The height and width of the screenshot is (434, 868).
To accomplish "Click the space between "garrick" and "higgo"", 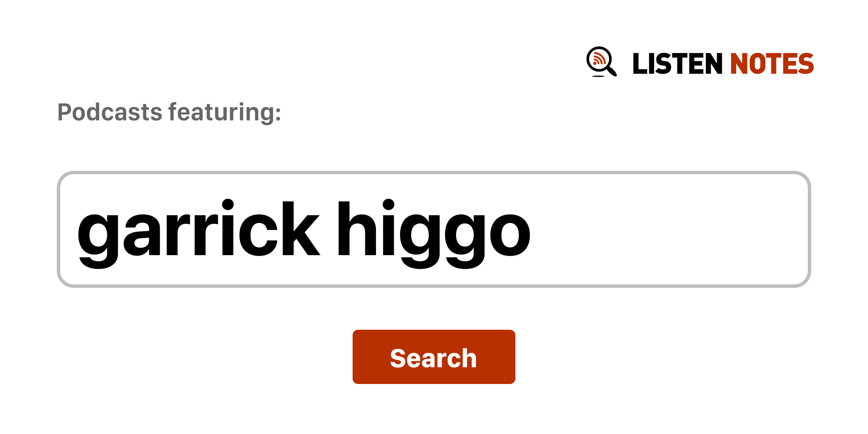I will click(x=329, y=229).
